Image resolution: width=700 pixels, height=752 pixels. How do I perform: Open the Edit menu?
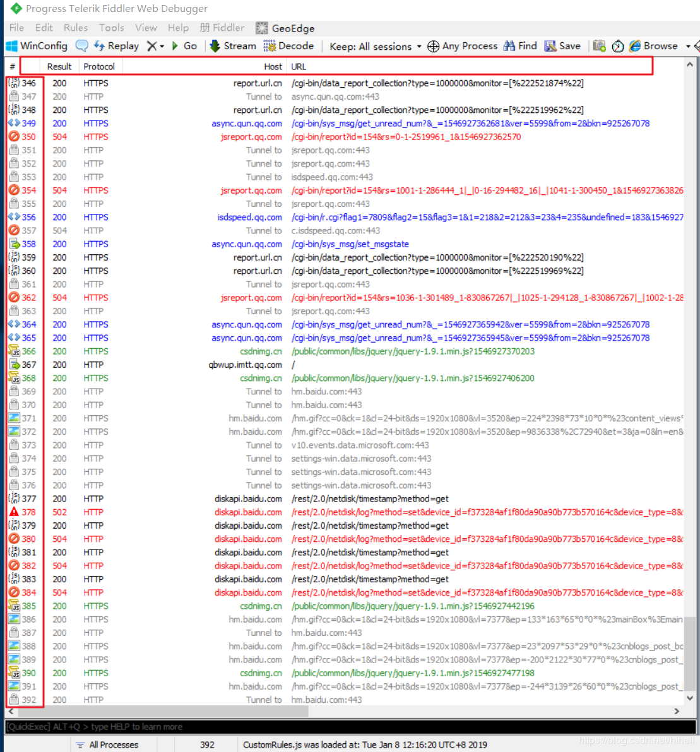[x=44, y=28]
